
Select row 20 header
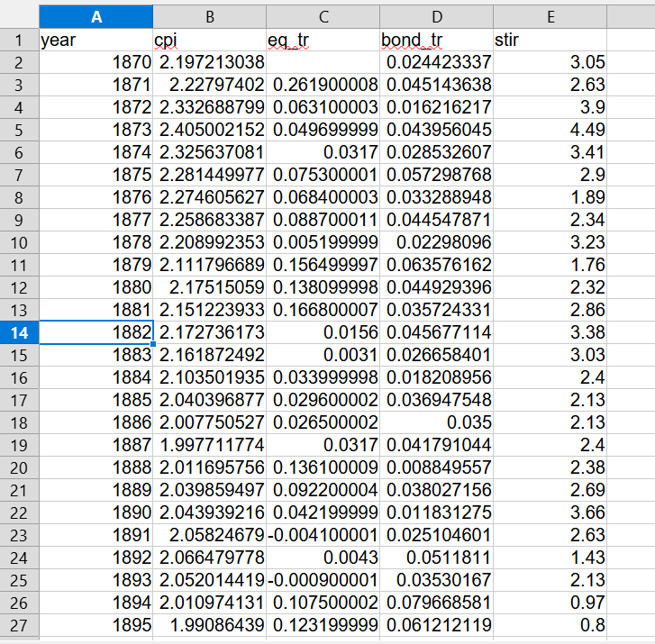coord(19,467)
